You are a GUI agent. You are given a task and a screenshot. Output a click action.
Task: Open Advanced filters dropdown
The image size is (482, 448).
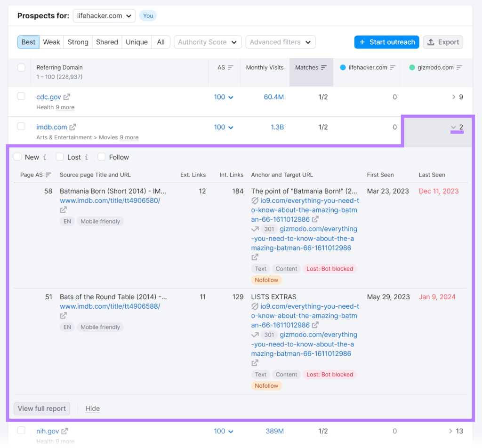click(x=281, y=42)
